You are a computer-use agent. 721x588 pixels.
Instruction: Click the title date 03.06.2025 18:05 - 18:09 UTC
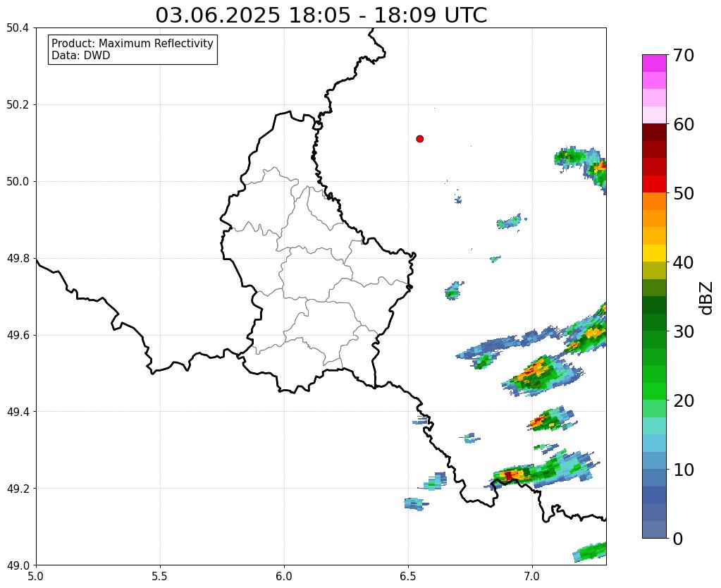coord(321,16)
